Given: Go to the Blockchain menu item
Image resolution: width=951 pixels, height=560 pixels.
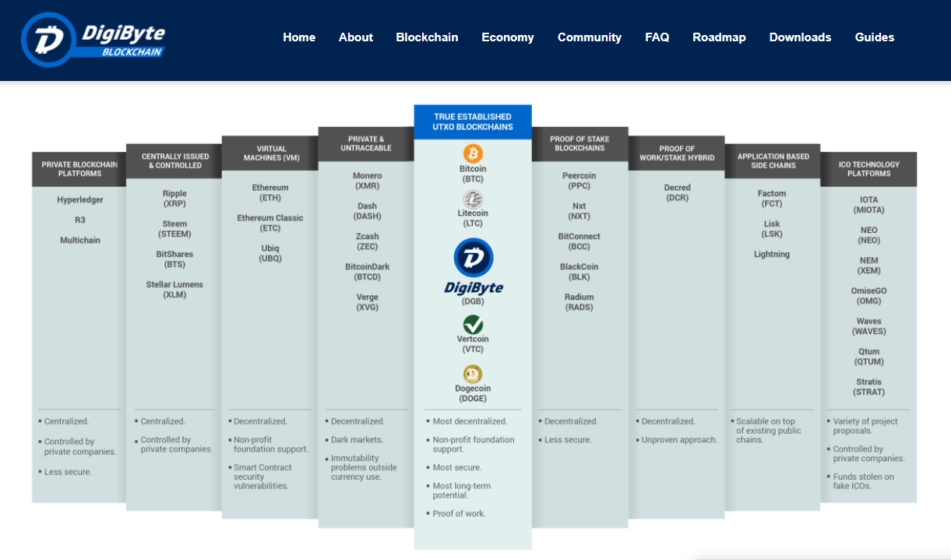Looking at the screenshot, I should (427, 37).
